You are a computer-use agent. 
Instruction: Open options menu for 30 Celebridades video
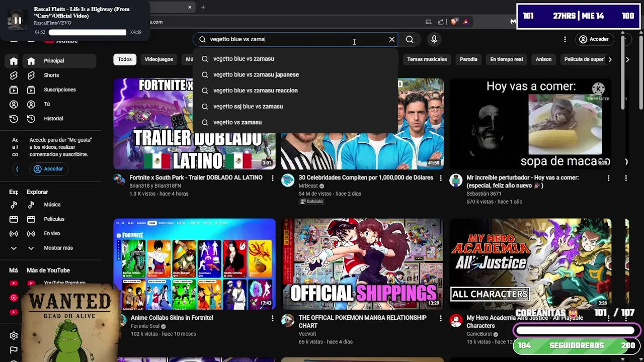(440, 178)
